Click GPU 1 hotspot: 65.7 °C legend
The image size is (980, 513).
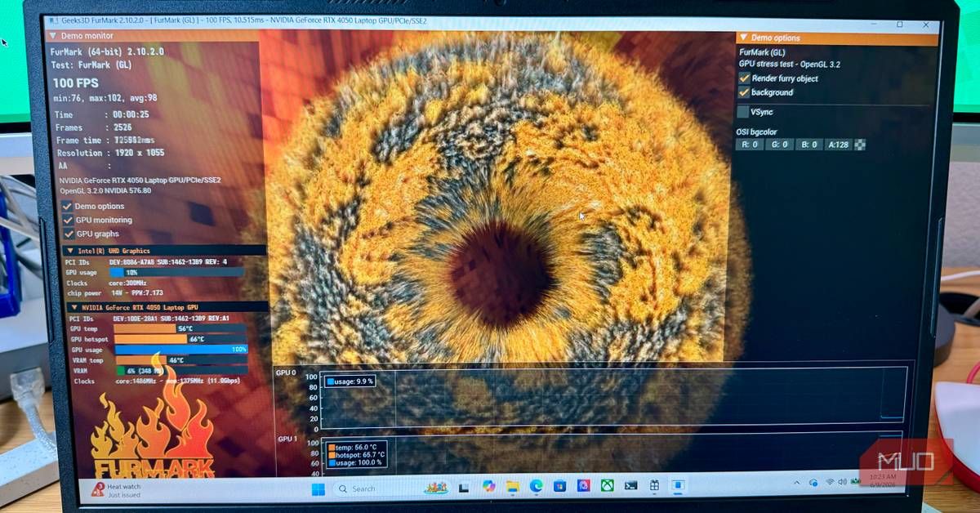tap(356, 454)
